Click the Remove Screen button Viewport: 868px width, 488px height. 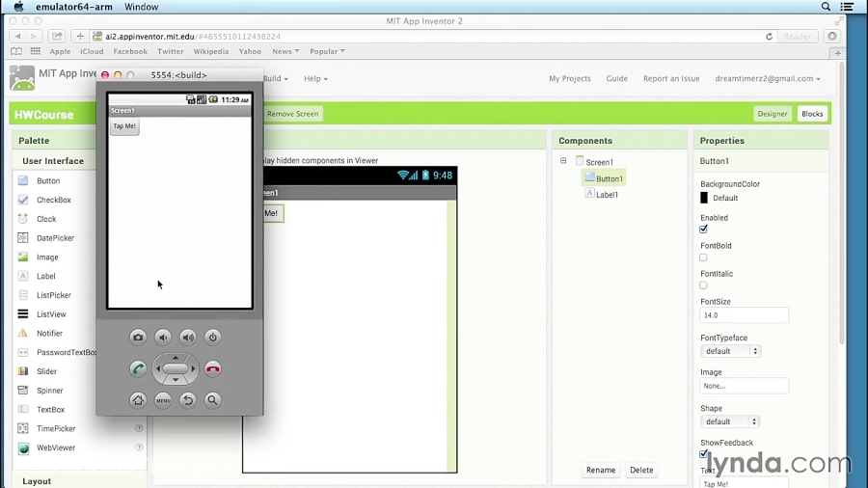click(x=292, y=114)
